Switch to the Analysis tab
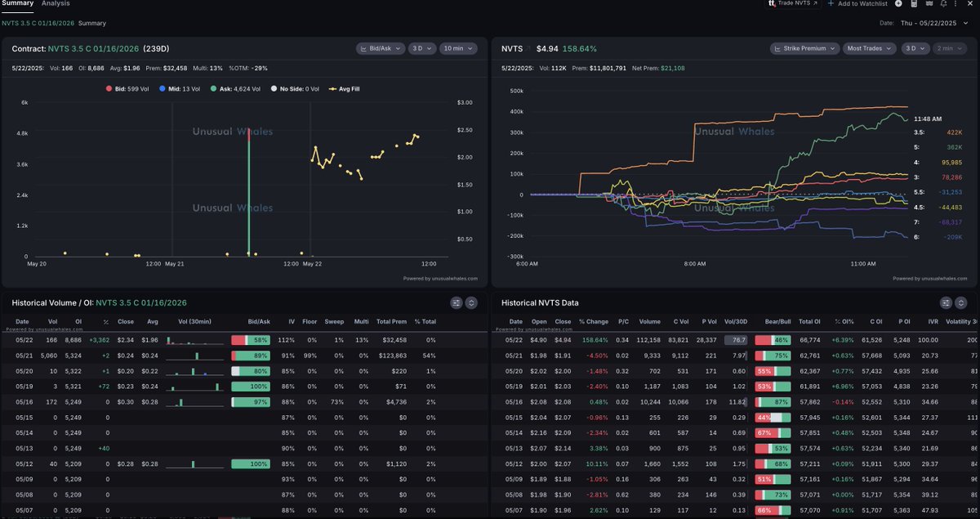 pos(56,4)
